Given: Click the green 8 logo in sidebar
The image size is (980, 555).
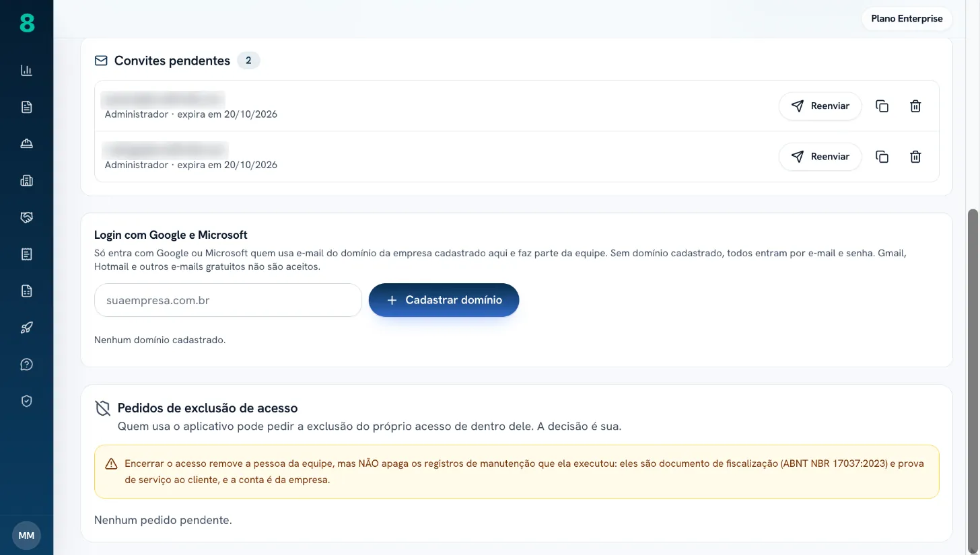Looking at the screenshot, I should coord(26,24).
